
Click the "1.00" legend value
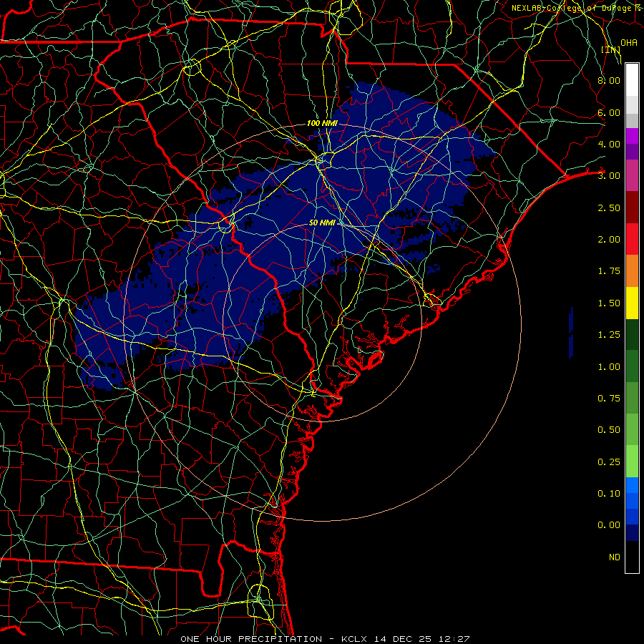point(609,367)
